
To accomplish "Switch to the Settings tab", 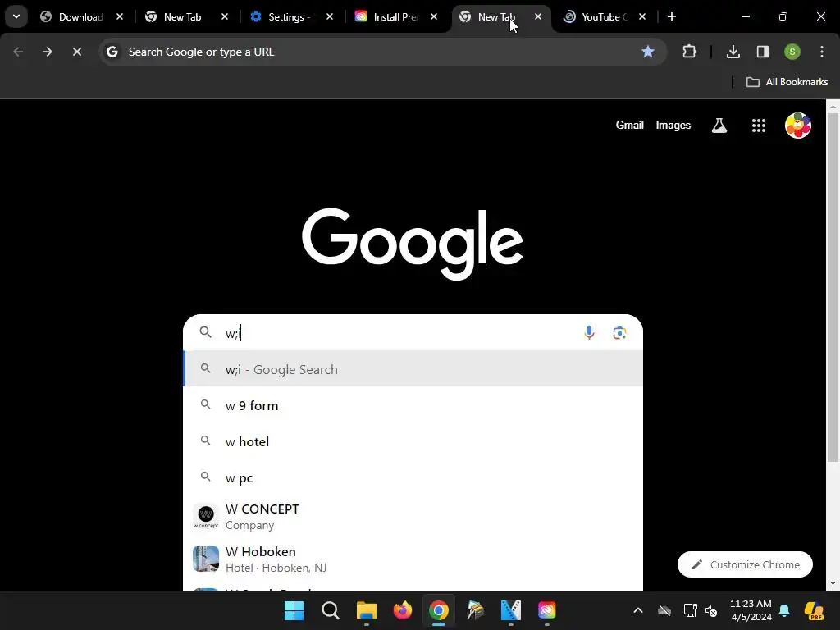I will pos(291,16).
